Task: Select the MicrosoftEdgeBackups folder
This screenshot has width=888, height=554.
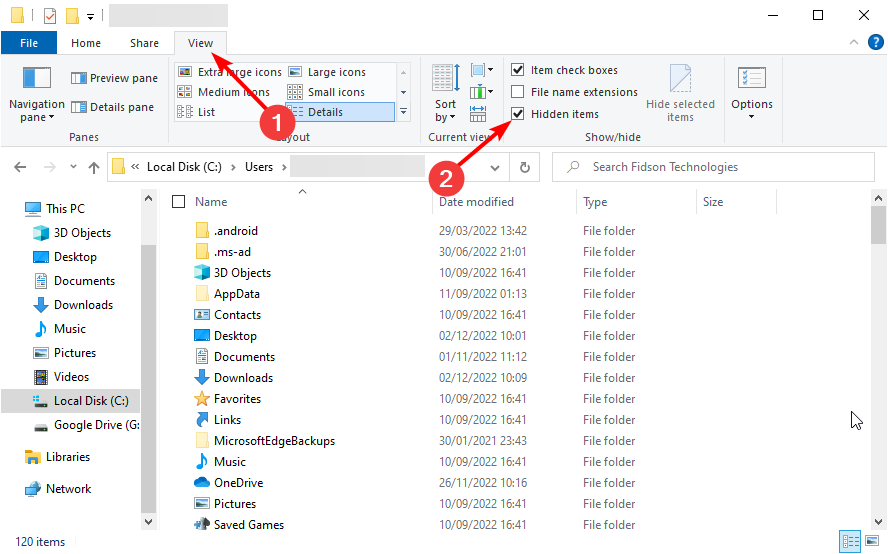Action: (274, 441)
